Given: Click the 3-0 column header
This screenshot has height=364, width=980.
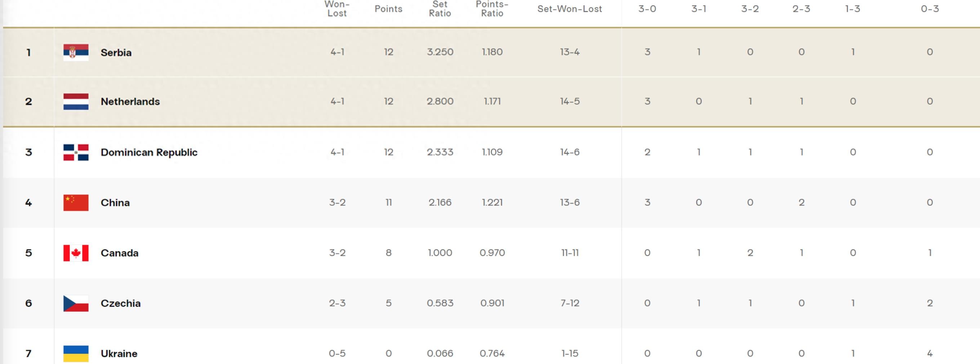Looking at the screenshot, I should click(x=647, y=9).
